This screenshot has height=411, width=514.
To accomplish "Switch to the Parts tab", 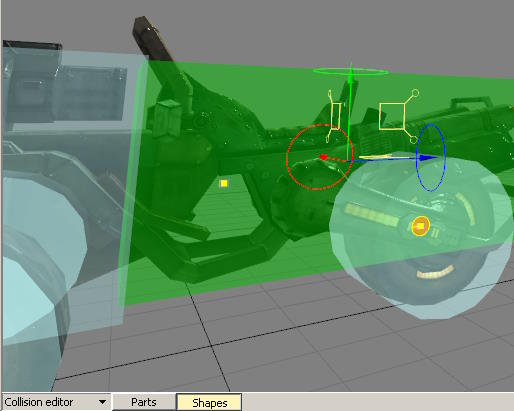I will click(x=144, y=402).
